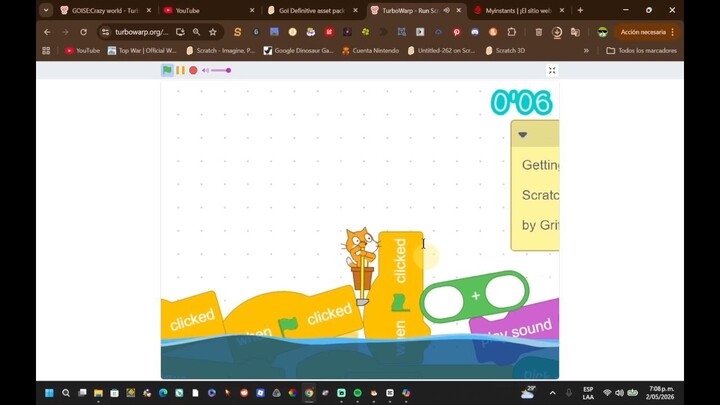Screen dimensions: 720x405
Task: Open the ESP LAA language selector
Action: point(588,393)
